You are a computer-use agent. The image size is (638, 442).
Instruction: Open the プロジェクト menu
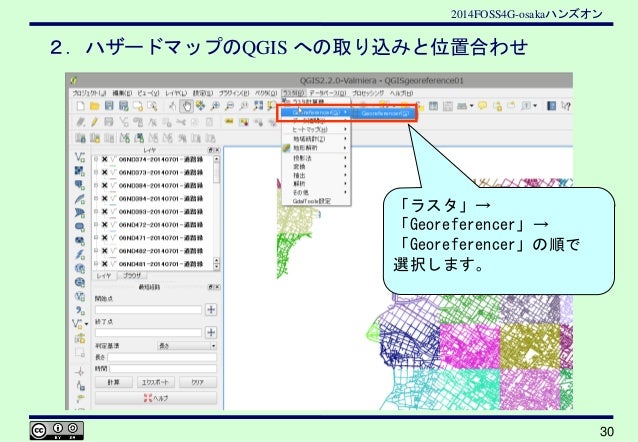pyautogui.click(x=90, y=93)
